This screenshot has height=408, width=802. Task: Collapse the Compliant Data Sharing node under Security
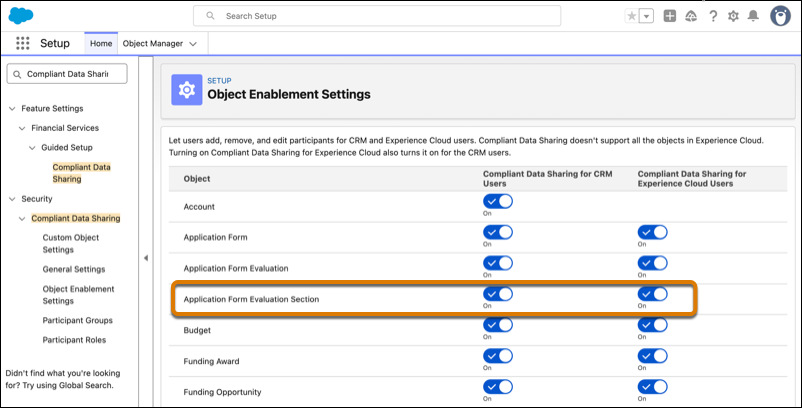22,219
